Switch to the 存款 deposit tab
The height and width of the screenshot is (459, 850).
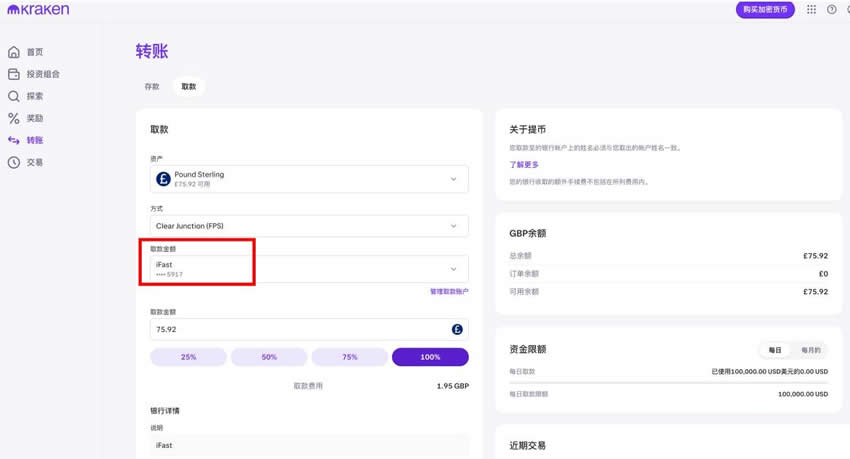(x=152, y=87)
